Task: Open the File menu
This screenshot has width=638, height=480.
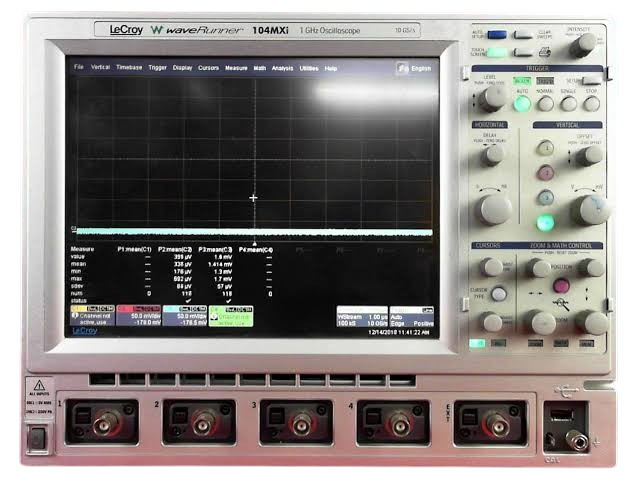Action: coord(79,67)
